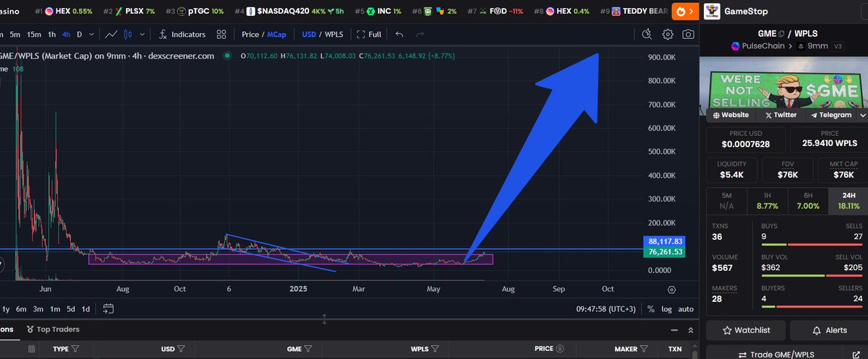
Task: Select the 6H stats tab
Action: pyautogui.click(x=807, y=201)
